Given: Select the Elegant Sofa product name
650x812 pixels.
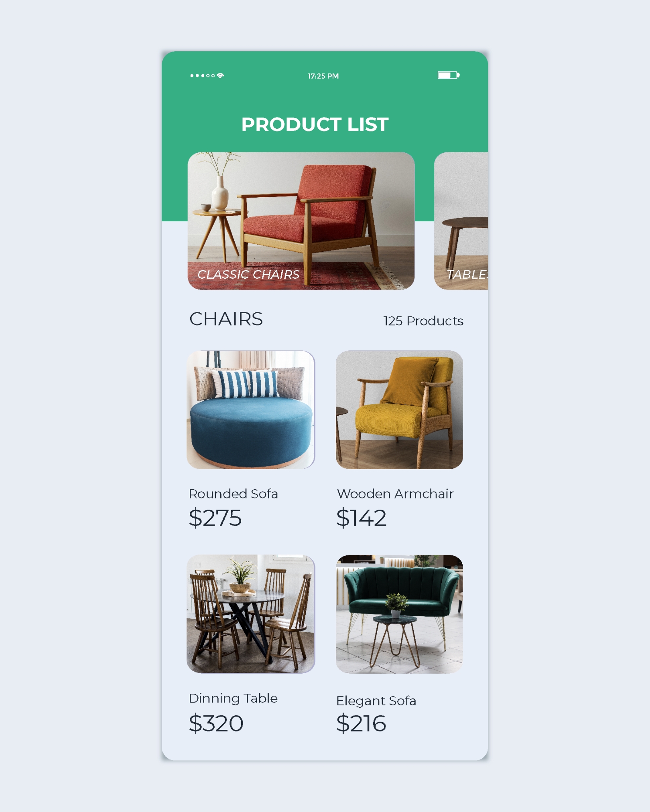Looking at the screenshot, I should [x=376, y=701].
